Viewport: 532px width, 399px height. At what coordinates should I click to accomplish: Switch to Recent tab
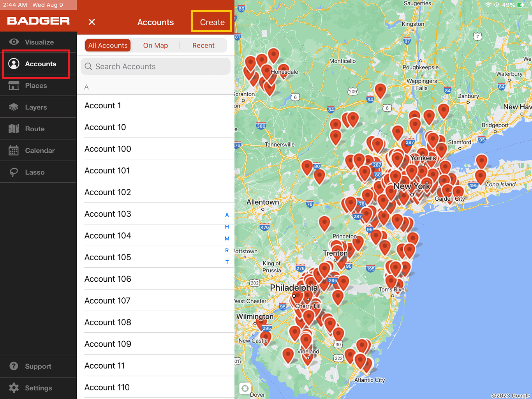click(x=203, y=46)
